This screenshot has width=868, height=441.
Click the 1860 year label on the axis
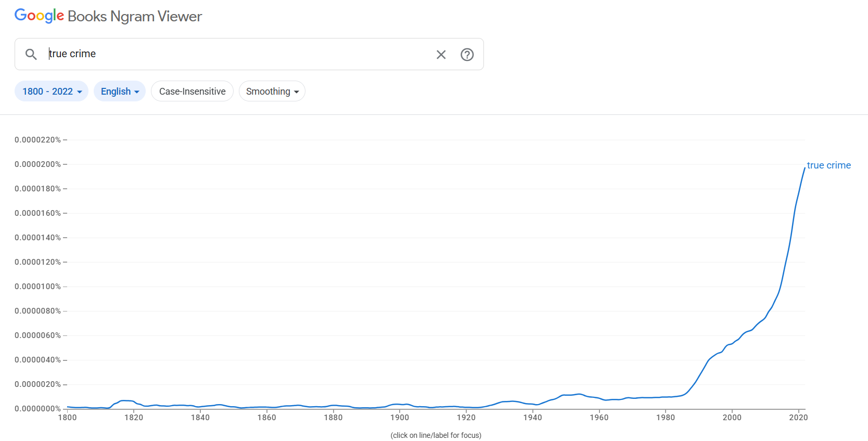point(266,417)
